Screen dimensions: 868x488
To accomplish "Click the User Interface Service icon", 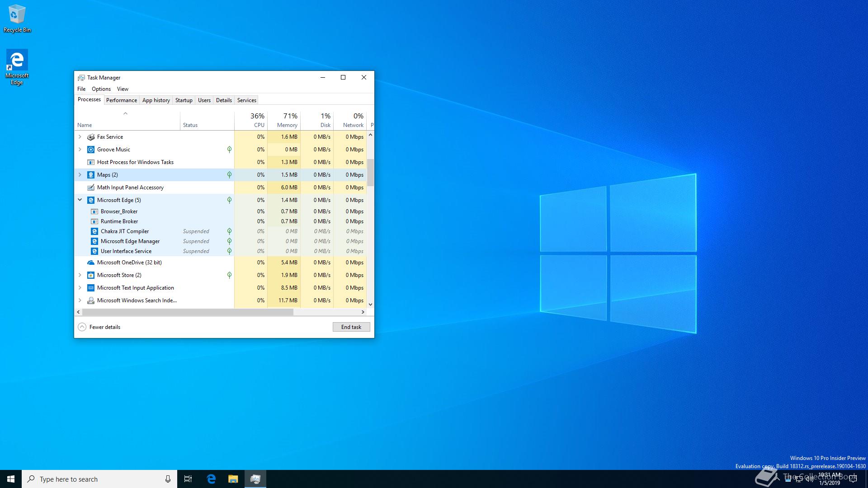I will [x=94, y=251].
